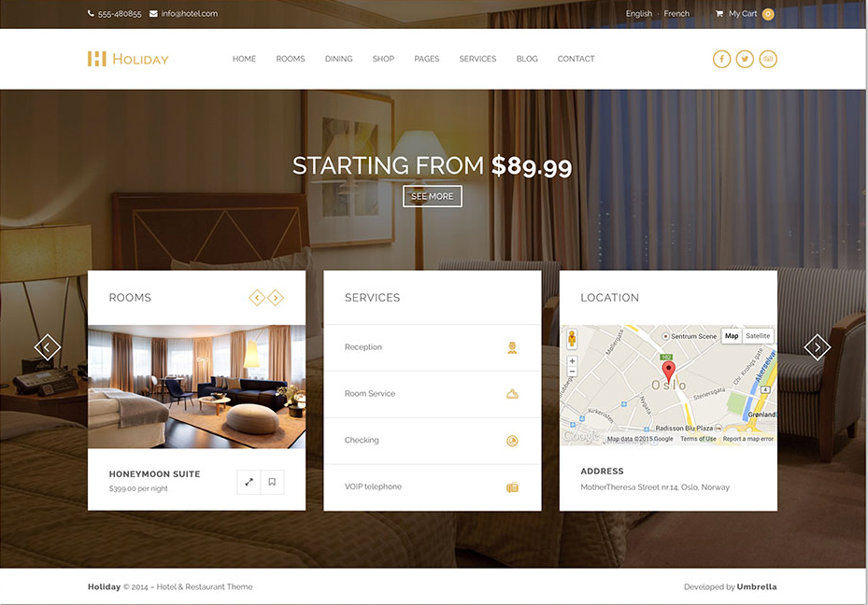Screen dimensions: 868x605
Task: Open the Services menu item
Action: [477, 59]
